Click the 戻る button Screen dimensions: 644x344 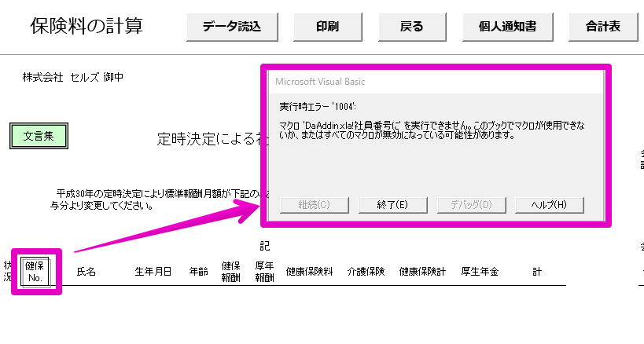point(412,27)
